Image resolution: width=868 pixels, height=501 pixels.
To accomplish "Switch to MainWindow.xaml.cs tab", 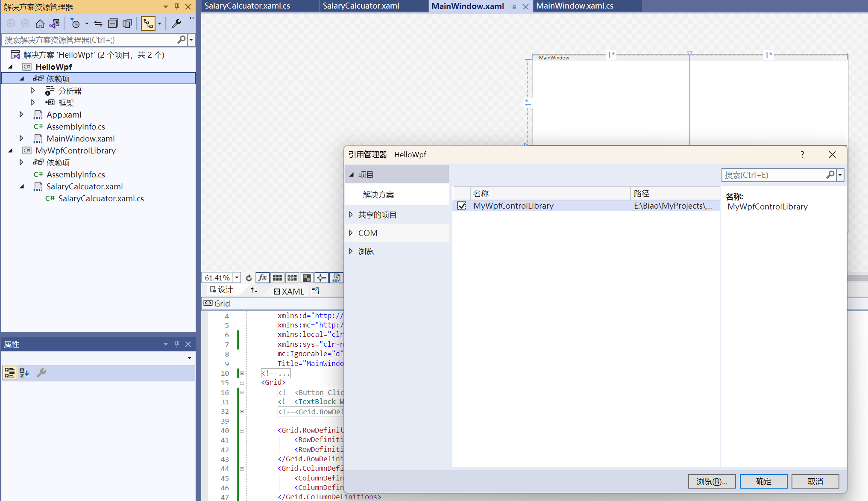I will [587, 6].
